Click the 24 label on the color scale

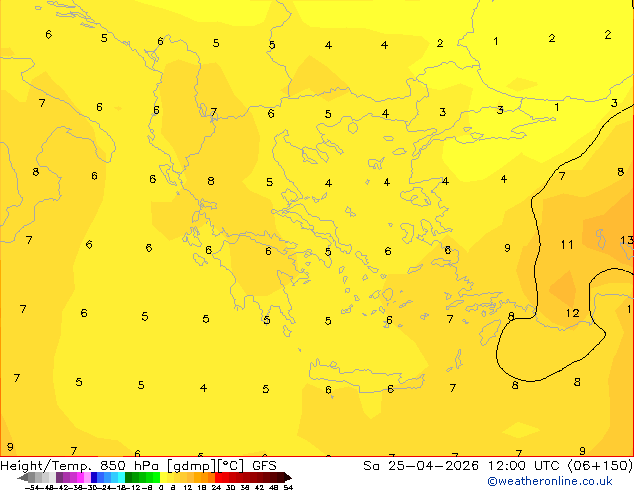pyautogui.click(x=216, y=488)
